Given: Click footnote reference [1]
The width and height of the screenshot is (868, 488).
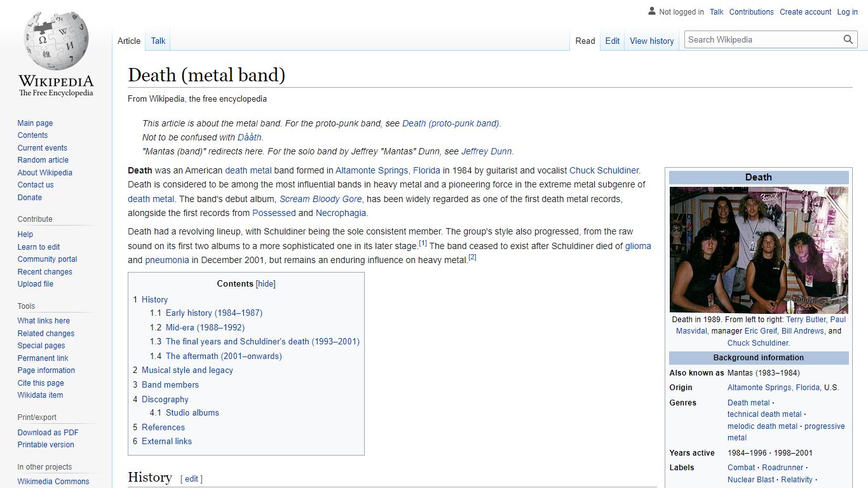Looking at the screenshot, I should tap(423, 243).
